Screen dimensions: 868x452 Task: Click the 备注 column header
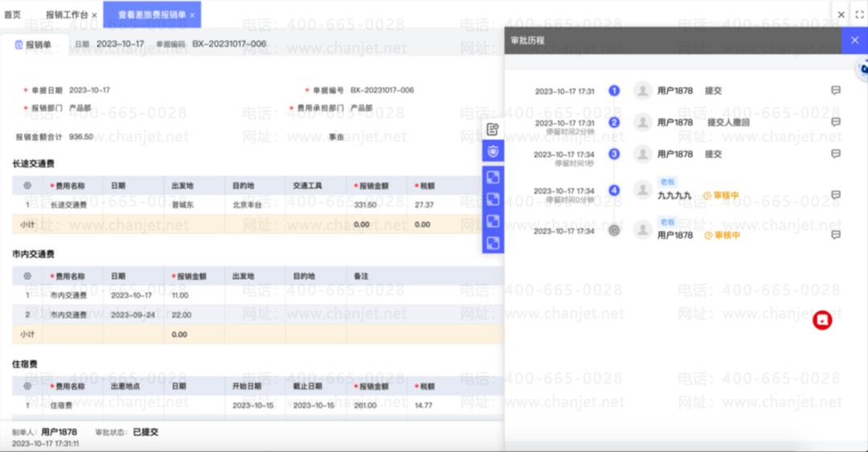point(361,276)
